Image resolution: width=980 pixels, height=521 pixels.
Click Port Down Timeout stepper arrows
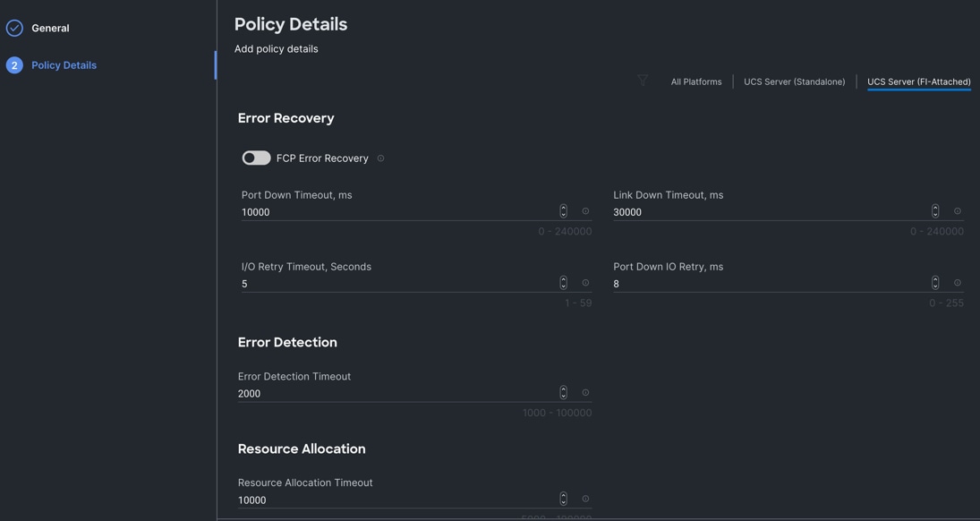coord(563,211)
